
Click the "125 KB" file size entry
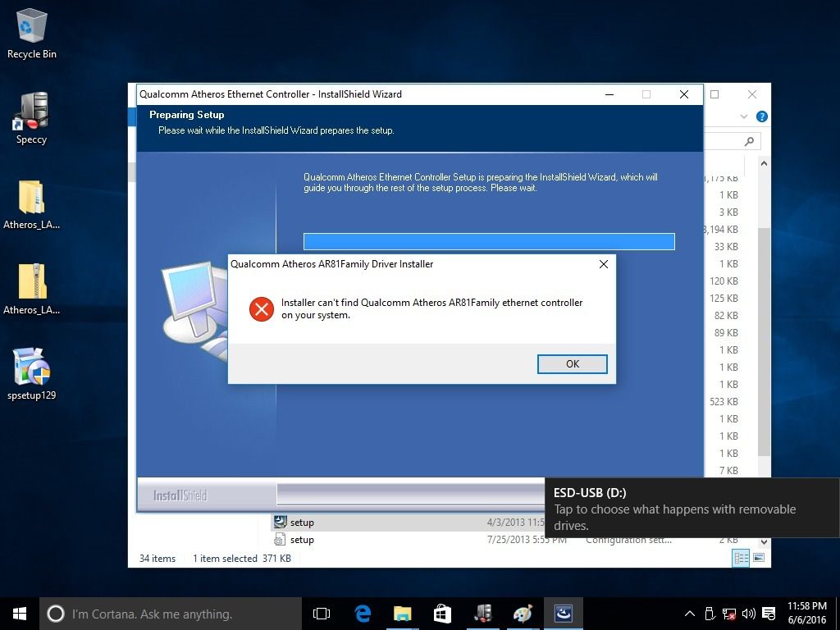click(724, 299)
